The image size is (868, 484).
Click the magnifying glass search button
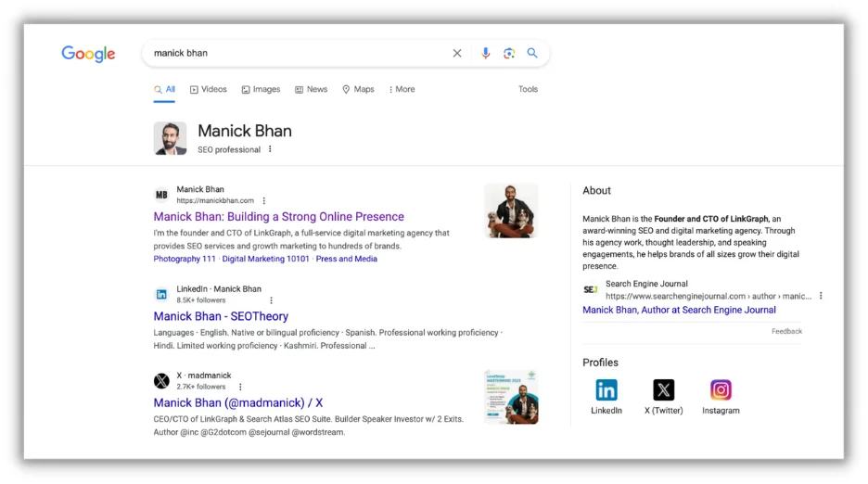(x=532, y=53)
